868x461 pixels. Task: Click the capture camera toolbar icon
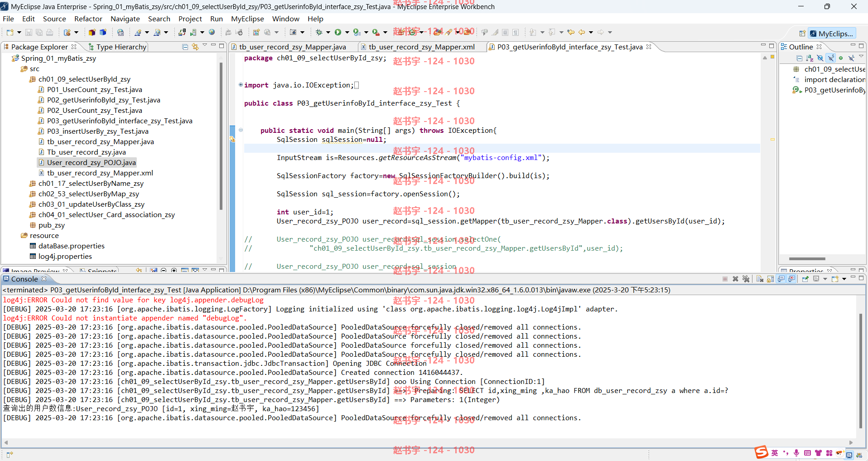point(293,32)
